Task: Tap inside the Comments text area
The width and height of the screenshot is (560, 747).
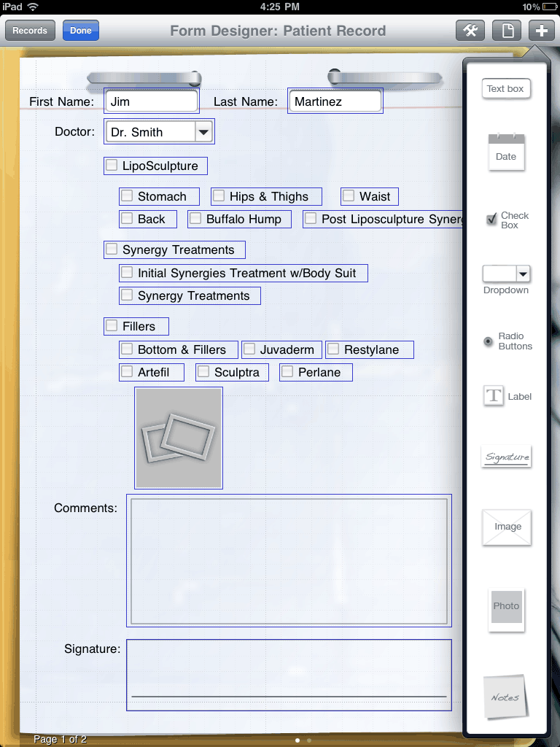Action: [x=289, y=561]
